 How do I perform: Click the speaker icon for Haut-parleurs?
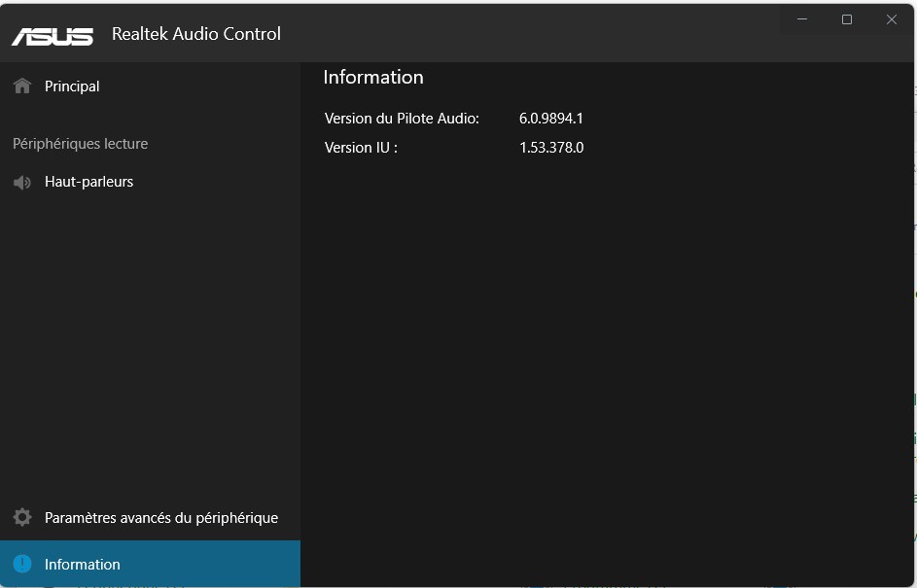click(x=22, y=182)
